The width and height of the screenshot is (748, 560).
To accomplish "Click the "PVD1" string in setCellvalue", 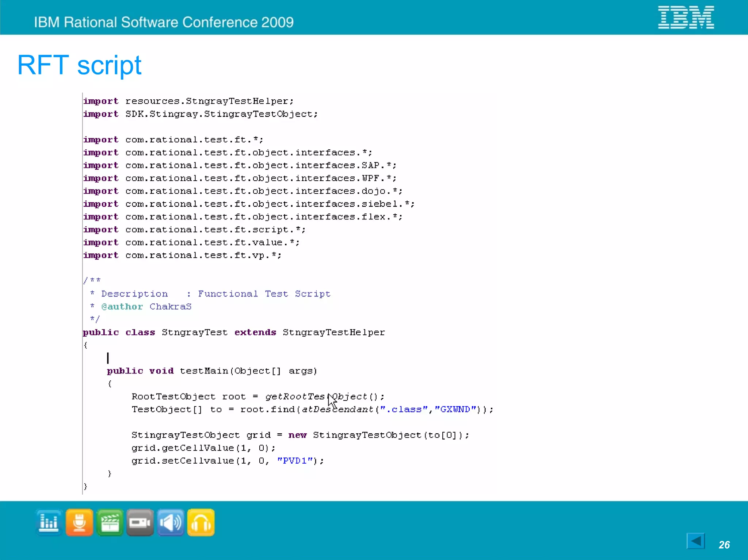I will (x=295, y=461).
